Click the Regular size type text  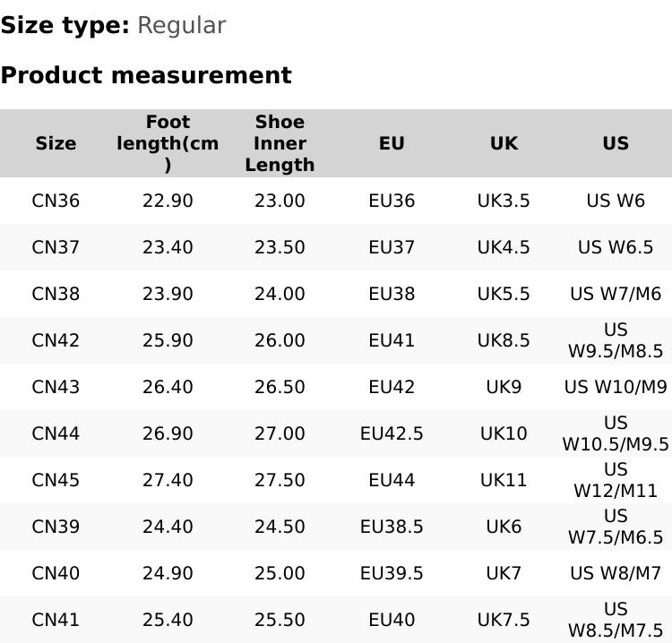click(181, 25)
